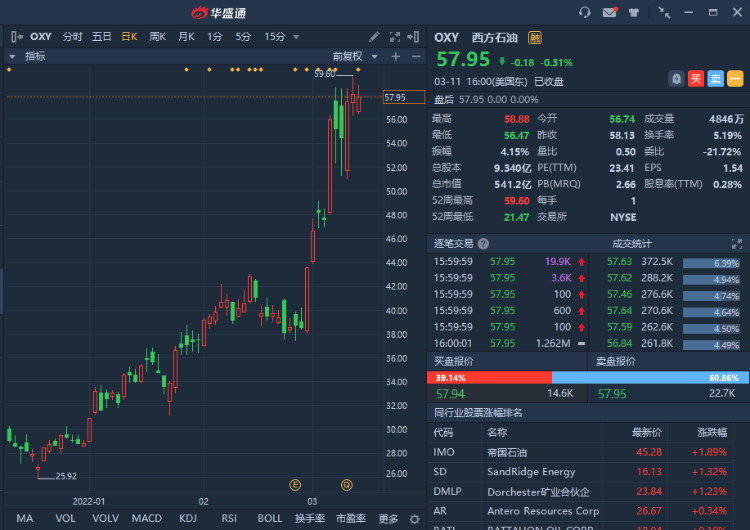Switch to 周K weekly chart tab

[157, 37]
